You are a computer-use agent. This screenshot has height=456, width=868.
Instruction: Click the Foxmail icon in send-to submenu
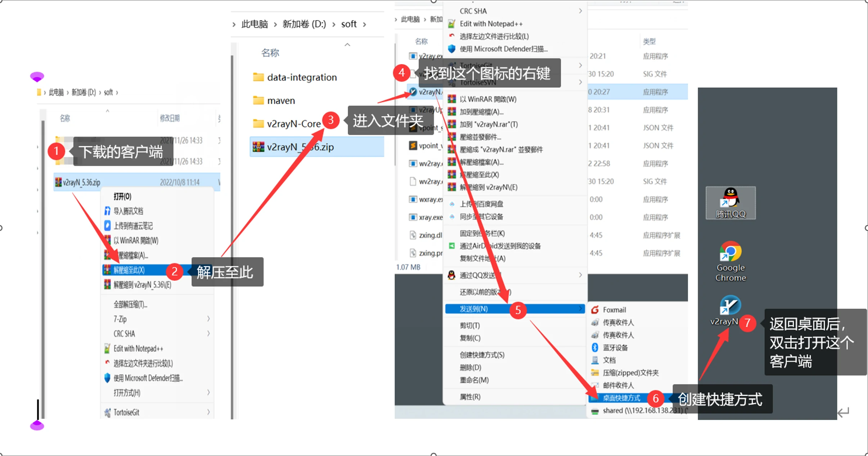[595, 310]
